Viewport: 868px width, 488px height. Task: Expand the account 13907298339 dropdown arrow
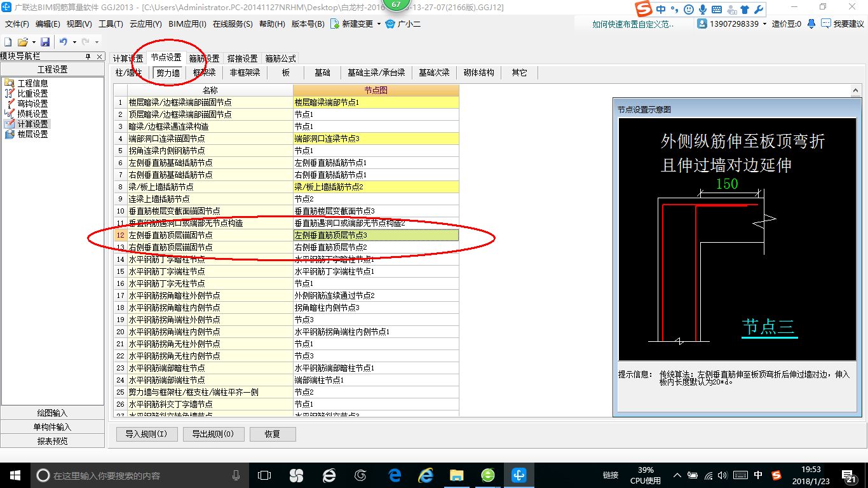click(x=764, y=24)
